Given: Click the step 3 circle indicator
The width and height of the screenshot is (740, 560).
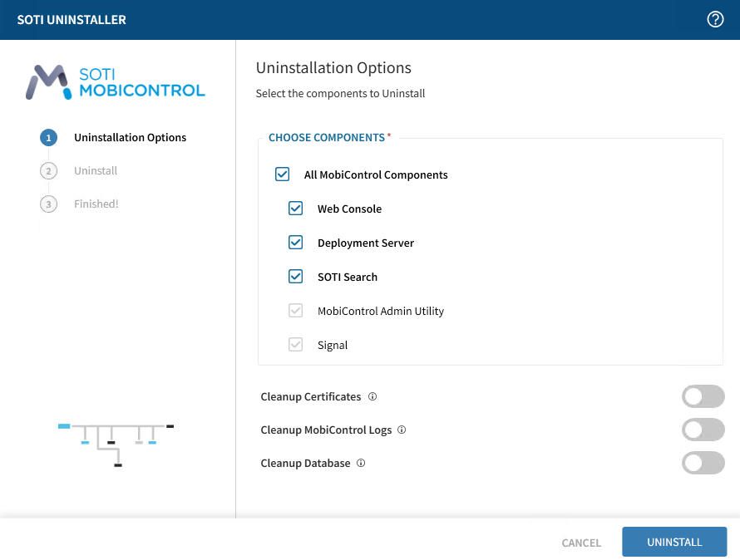Looking at the screenshot, I should tap(48, 204).
